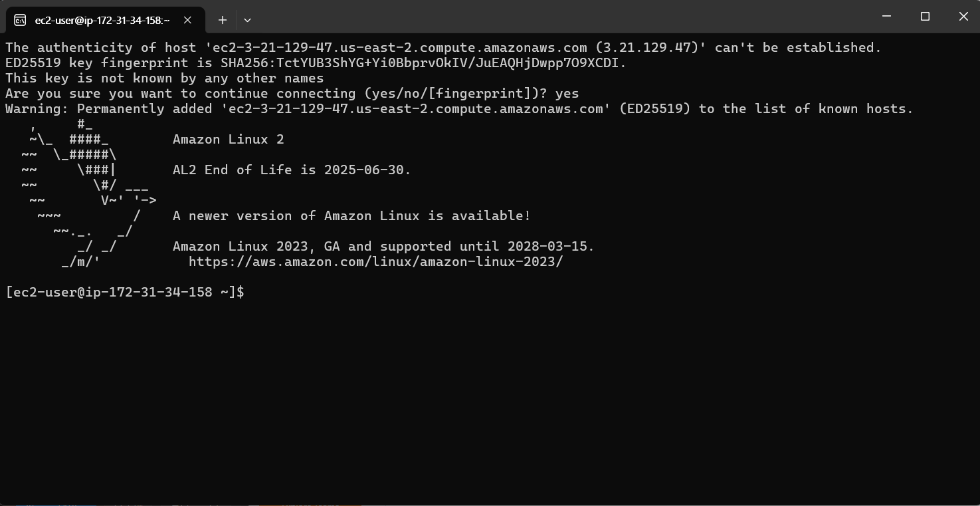The image size is (980, 506).
Task: Open the amazon-linux-2023 URL
Action: [375, 262]
